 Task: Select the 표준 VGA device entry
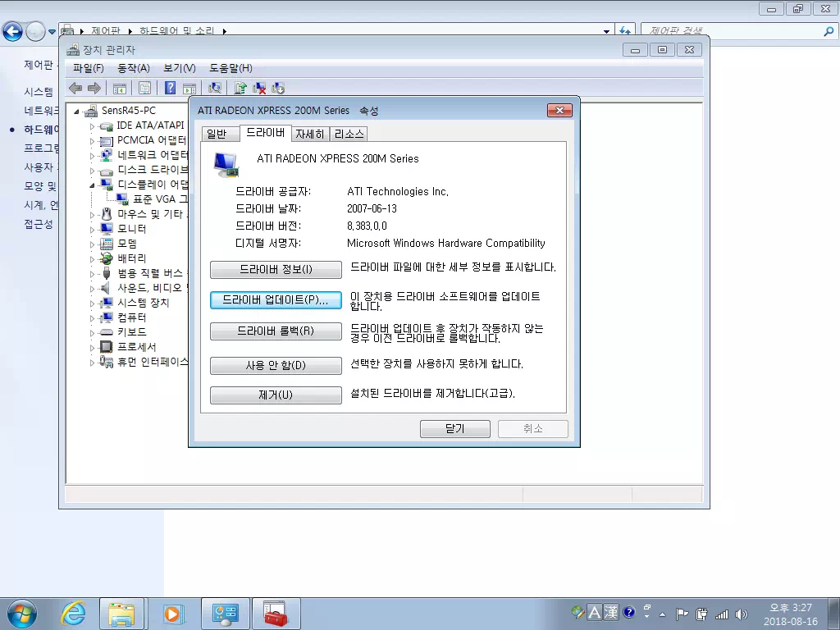point(160,199)
